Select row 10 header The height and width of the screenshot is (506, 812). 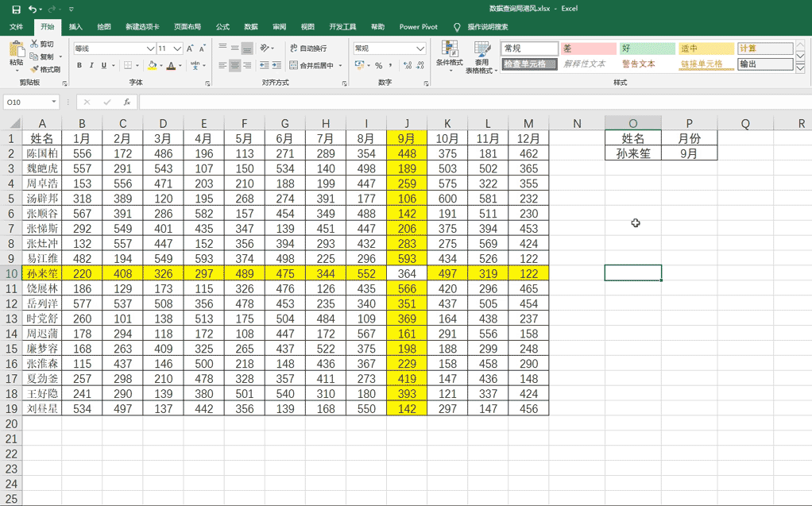tap(11, 273)
